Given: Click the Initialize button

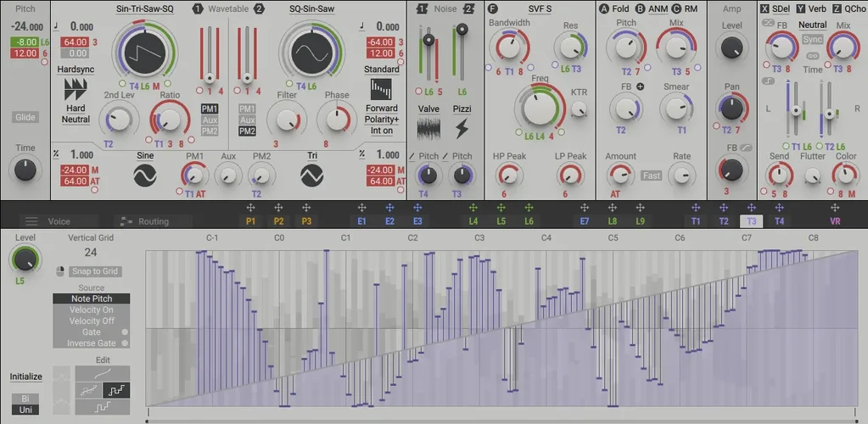Looking at the screenshot, I should [25, 377].
